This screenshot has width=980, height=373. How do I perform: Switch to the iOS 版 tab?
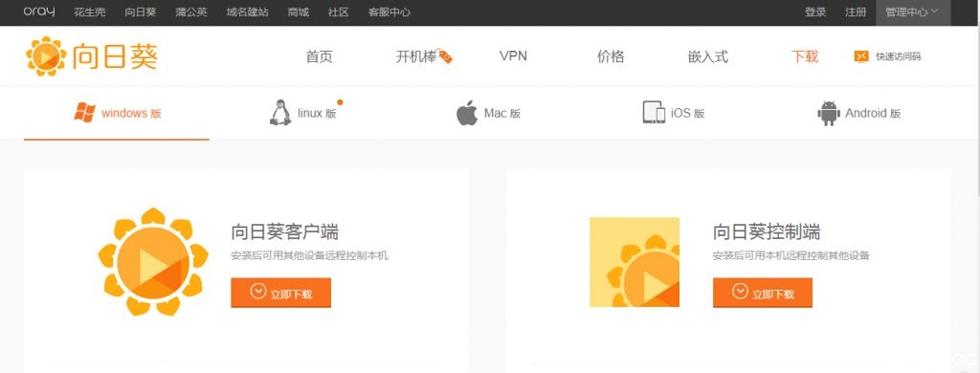tap(673, 114)
